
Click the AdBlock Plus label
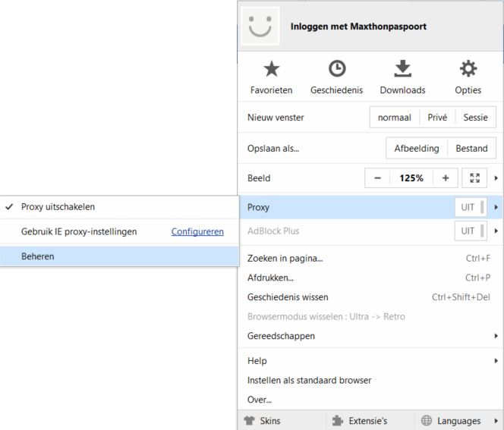click(273, 231)
